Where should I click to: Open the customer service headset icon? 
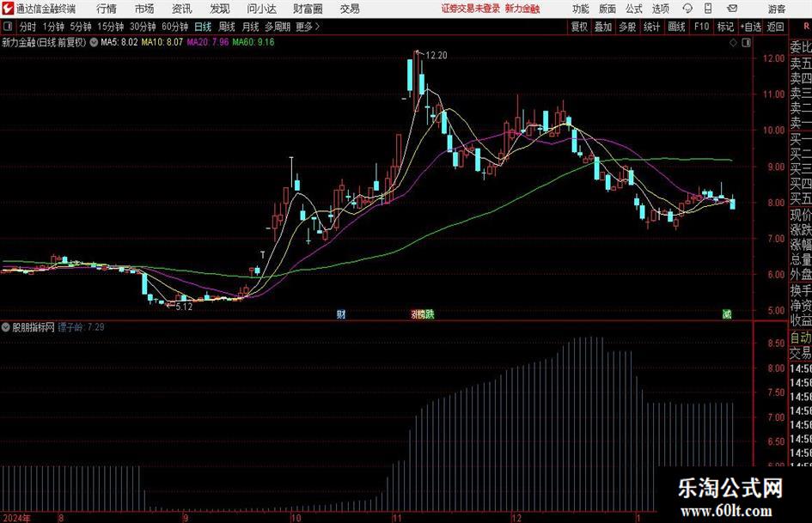[x=687, y=9]
